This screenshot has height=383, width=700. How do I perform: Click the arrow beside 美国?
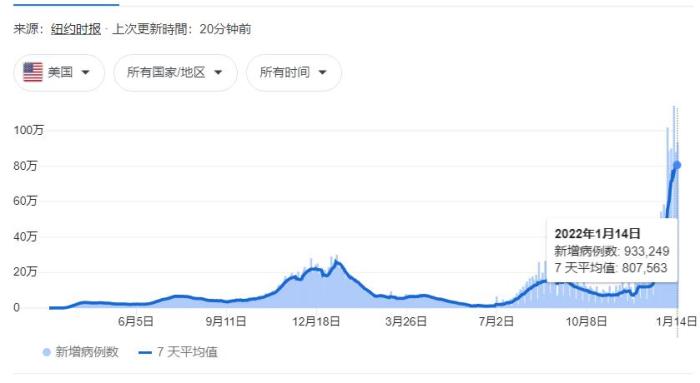(x=85, y=73)
